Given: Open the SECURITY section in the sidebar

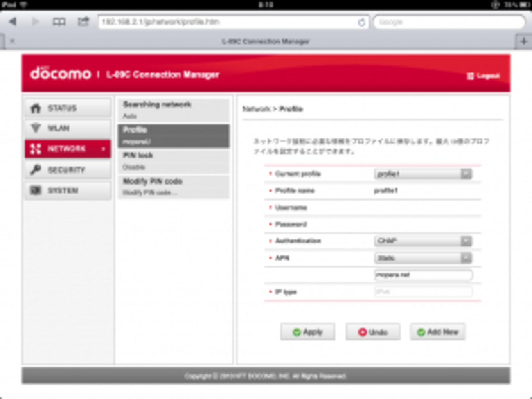Looking at the screenshot, I should [68, 169].
